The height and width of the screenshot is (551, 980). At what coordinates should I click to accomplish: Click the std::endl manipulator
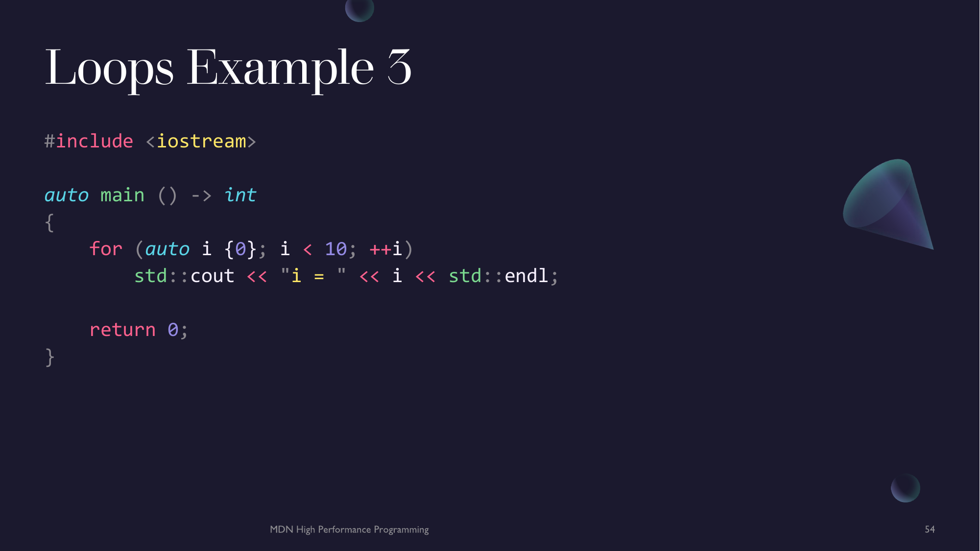coord(500,276)
